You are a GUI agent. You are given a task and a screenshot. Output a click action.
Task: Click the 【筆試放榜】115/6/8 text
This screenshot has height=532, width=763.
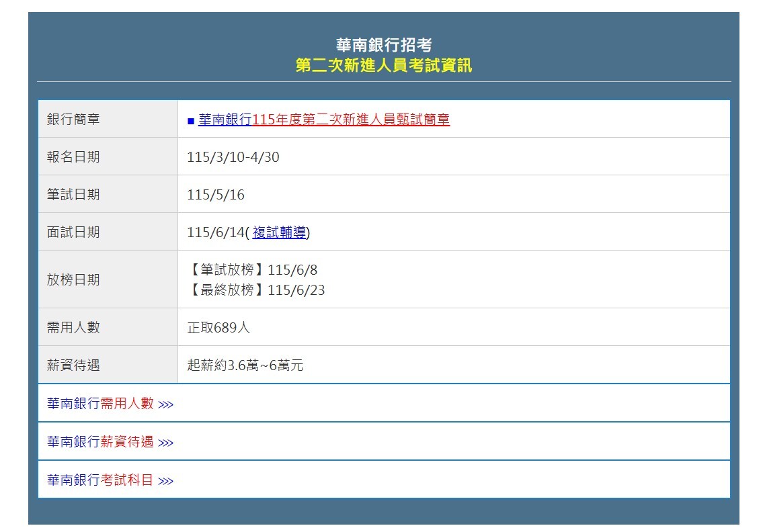click(x=252, y=270)
